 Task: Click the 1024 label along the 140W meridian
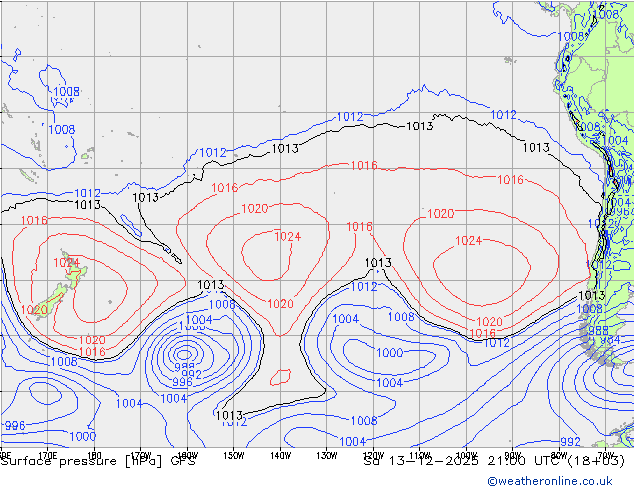[x=287, y=236]
